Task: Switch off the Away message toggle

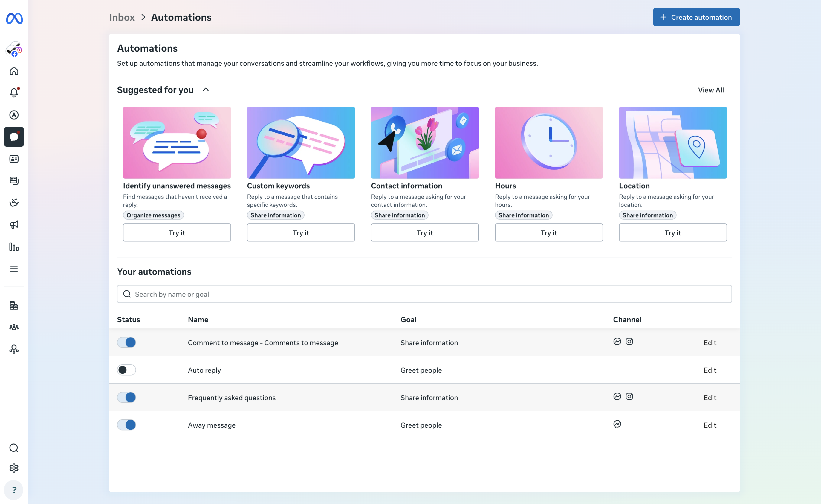Action: pyautogui.click(x=126, y=425)
